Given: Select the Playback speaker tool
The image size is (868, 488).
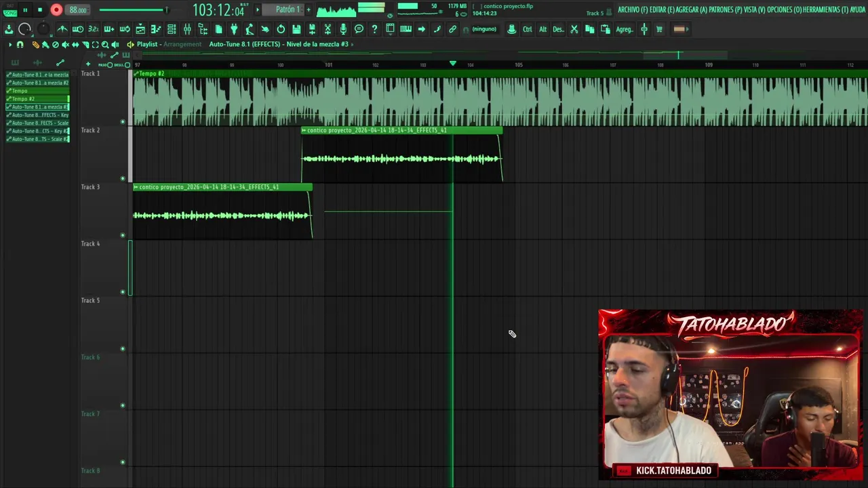Looking at the screenshot, I should (x=115, y=44).
